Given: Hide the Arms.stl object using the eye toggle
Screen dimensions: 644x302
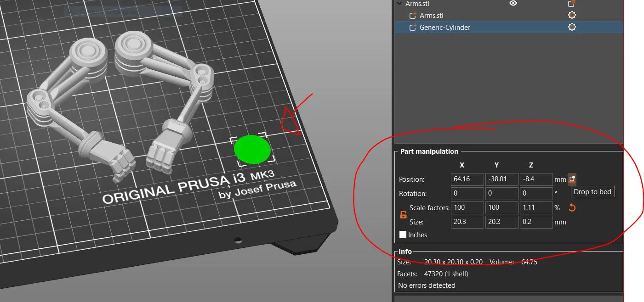Looking at the screenshot, I should tap(513, 4).
